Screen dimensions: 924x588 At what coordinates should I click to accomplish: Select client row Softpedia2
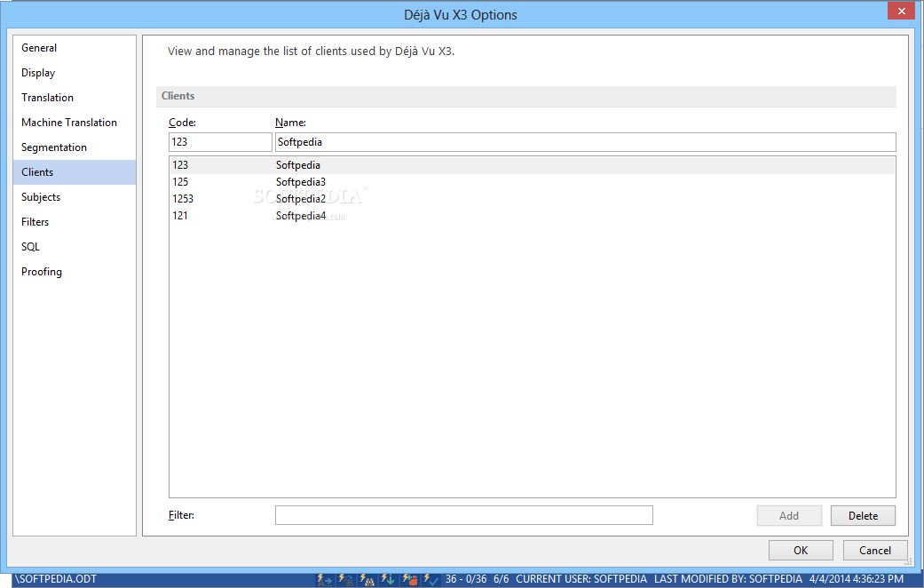click(533, 199)
